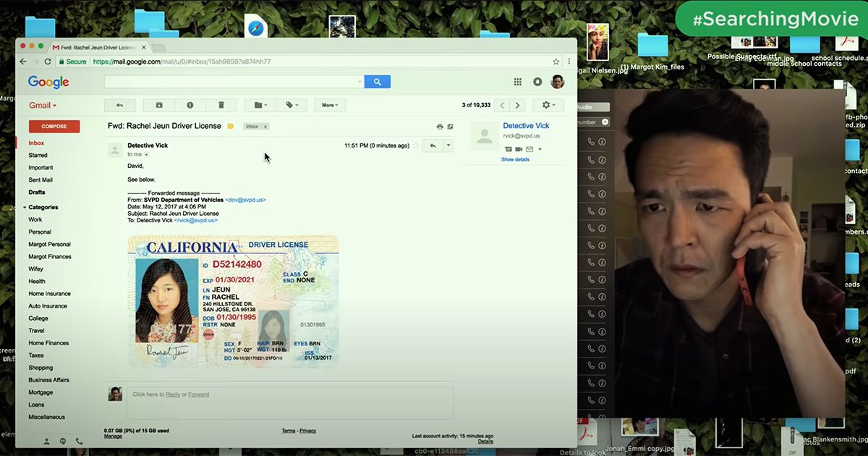Print the email conversation
Viewport: 868px width, 456px height.
click(440, 126)
